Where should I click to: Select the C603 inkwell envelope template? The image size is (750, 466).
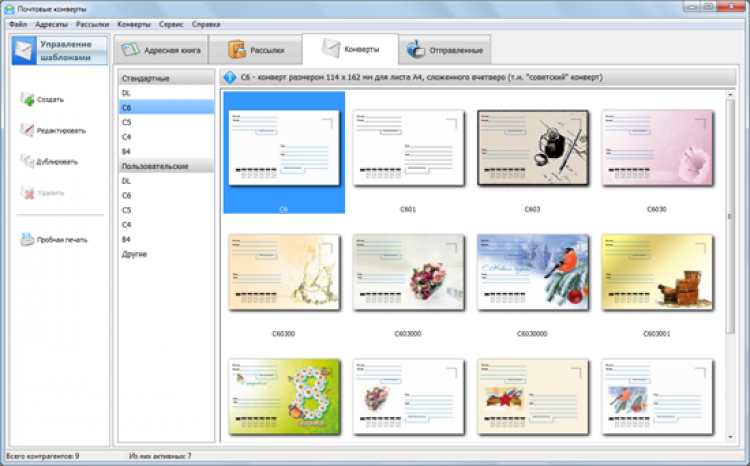tap(532, 148)
